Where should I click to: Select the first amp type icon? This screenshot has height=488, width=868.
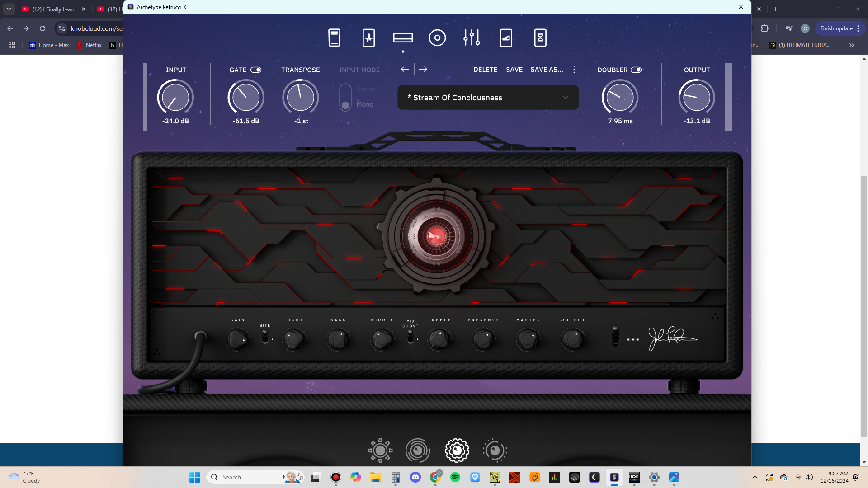click(x=380, y=450)
